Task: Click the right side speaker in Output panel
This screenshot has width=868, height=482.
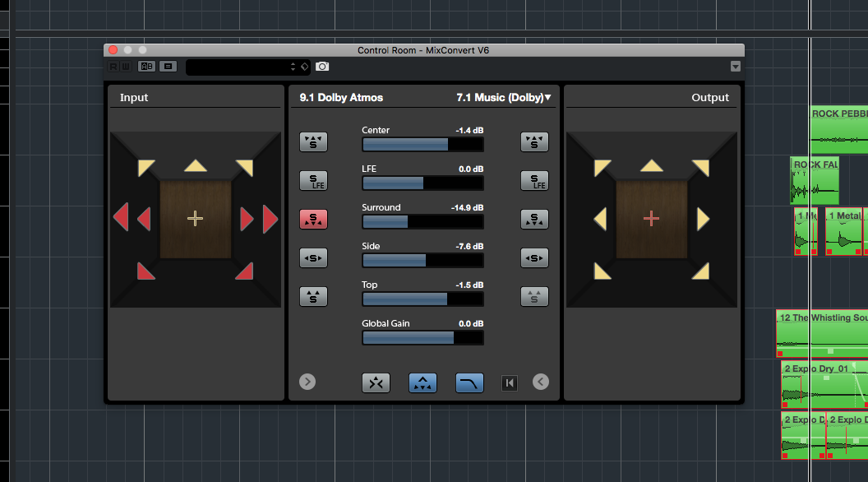Action: (x=703, y=219)
